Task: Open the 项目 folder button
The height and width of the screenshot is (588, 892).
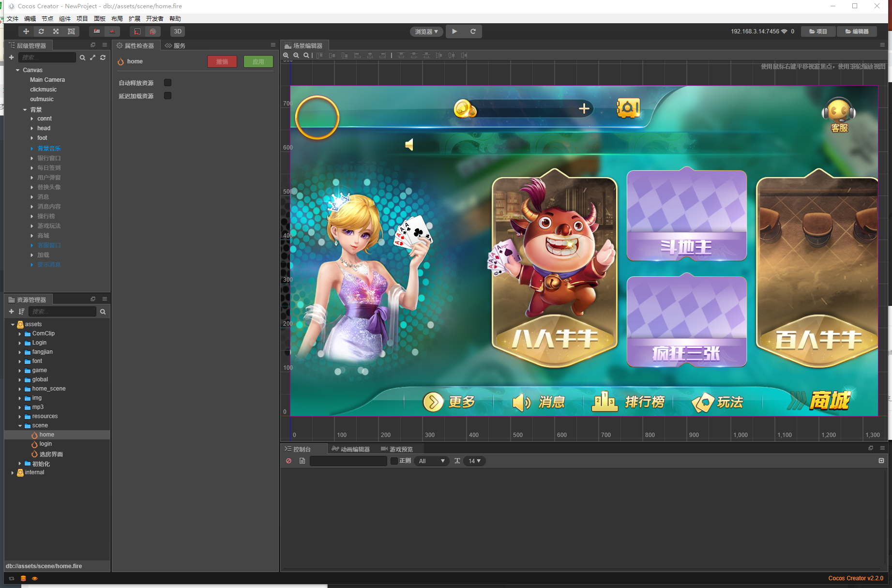Action: click(818, 31)
